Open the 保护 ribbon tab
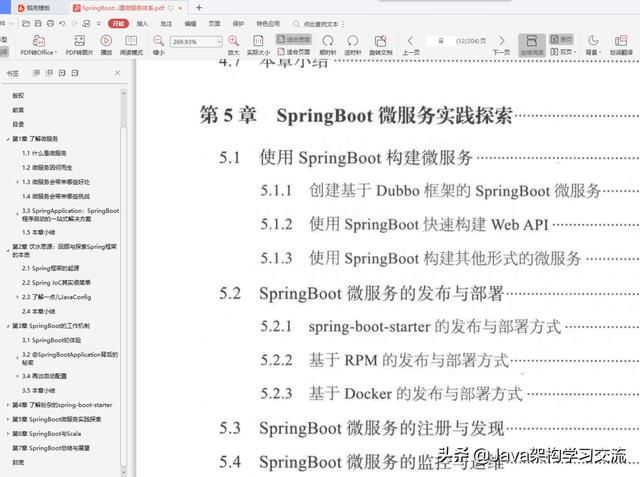 coord(238,24)
